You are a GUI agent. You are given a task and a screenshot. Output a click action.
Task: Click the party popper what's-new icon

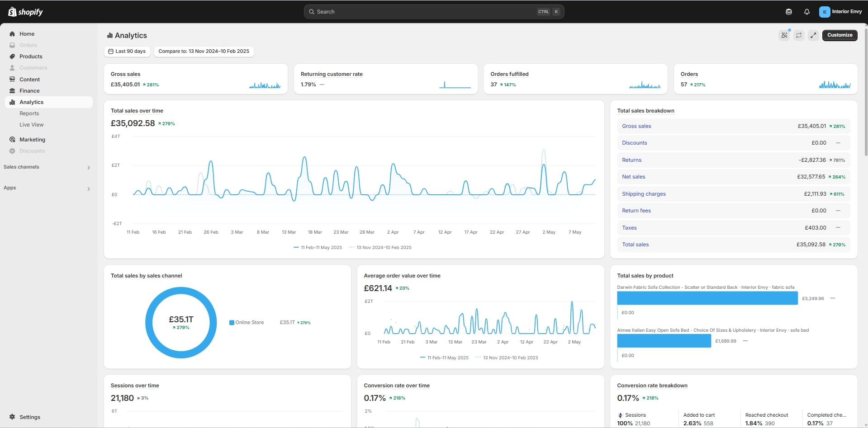(x=784, y=35)
